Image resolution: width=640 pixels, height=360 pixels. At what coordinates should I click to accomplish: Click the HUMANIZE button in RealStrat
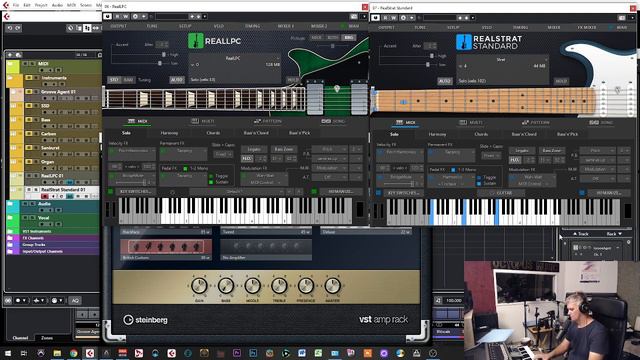point(608,193)
